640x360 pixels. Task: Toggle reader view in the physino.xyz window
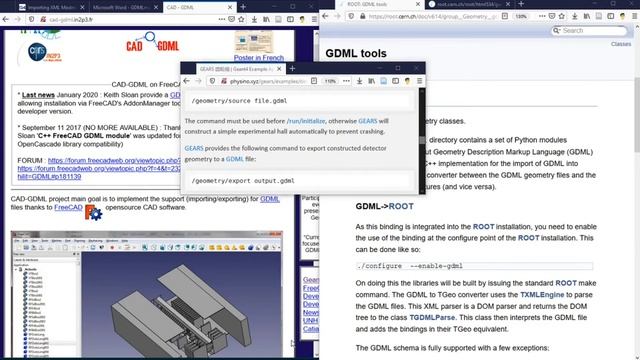click(x=314, y=81)
